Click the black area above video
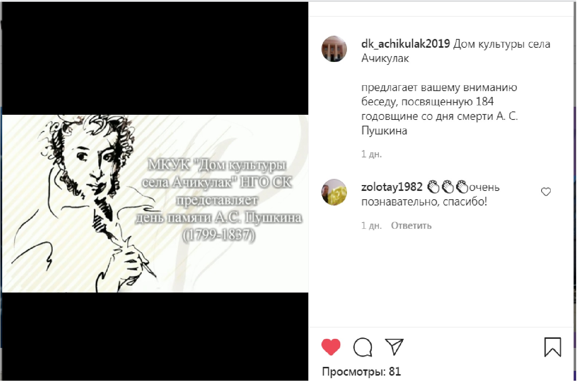 pos(155,58)
